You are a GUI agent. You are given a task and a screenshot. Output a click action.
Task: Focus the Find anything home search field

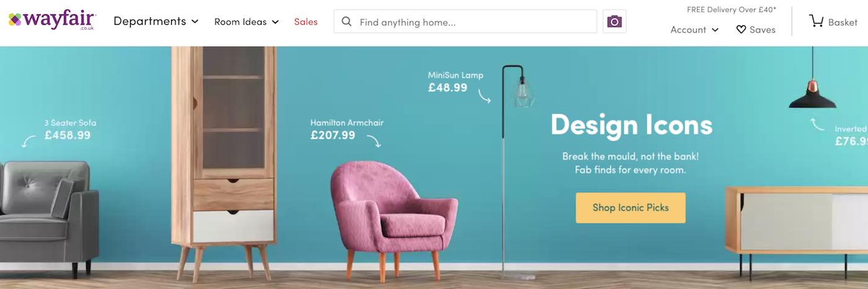click(465, 22)
